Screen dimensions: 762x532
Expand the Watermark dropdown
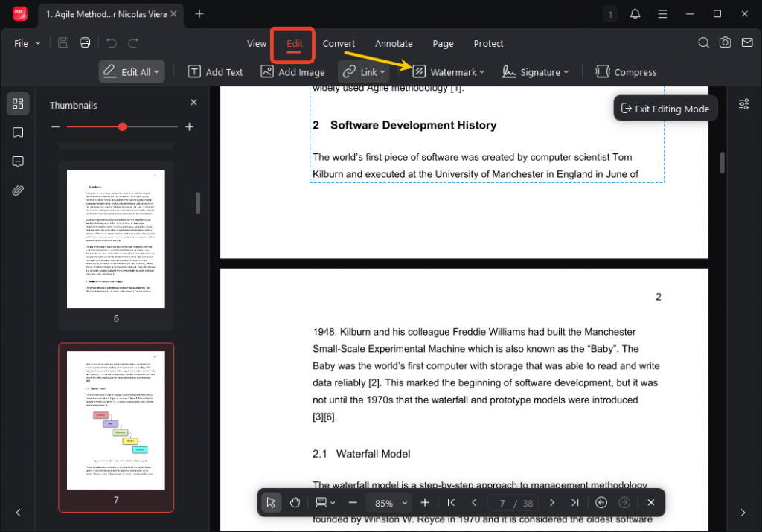(448, 71)
